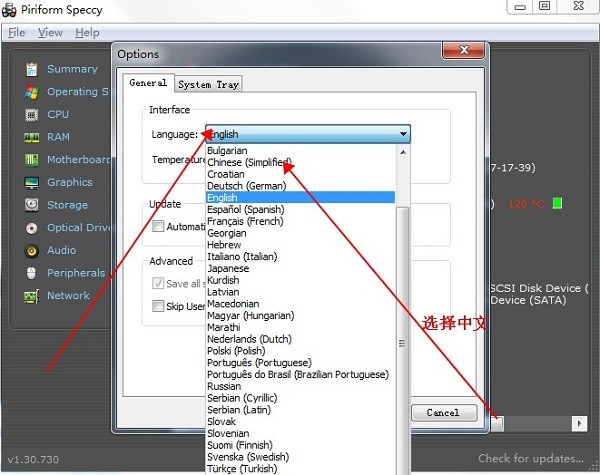Open the CPU section icon

coord(31,115)
